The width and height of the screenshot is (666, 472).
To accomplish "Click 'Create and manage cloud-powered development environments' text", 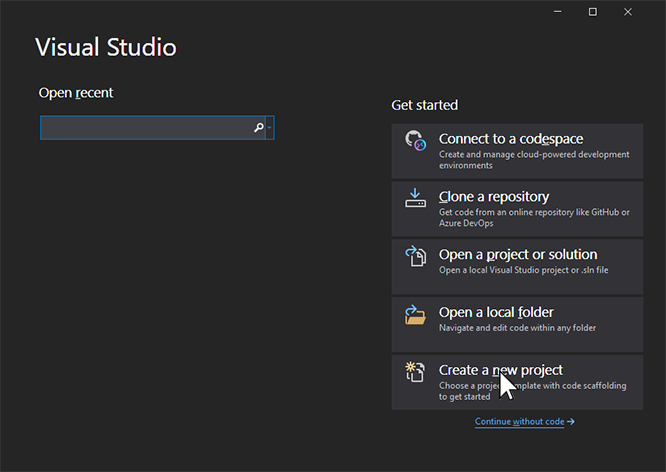I will pos(534,160).
